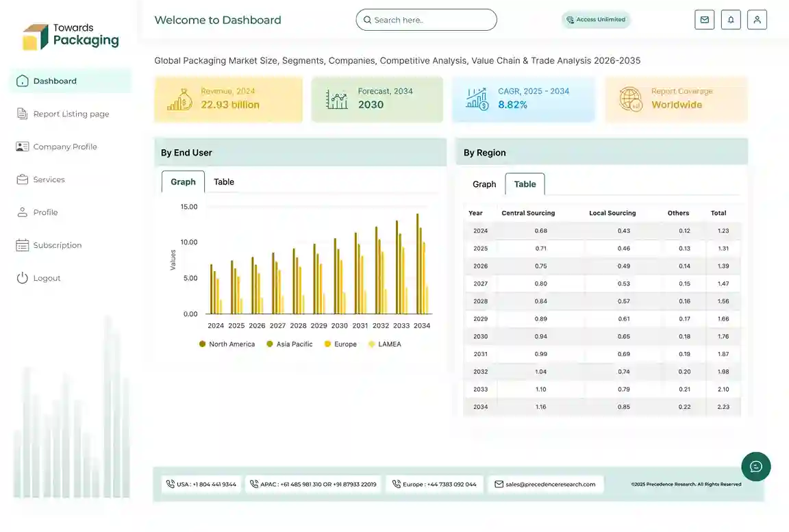Toggle LAMEA legend series
789x532 pixels.
point(384,344)
